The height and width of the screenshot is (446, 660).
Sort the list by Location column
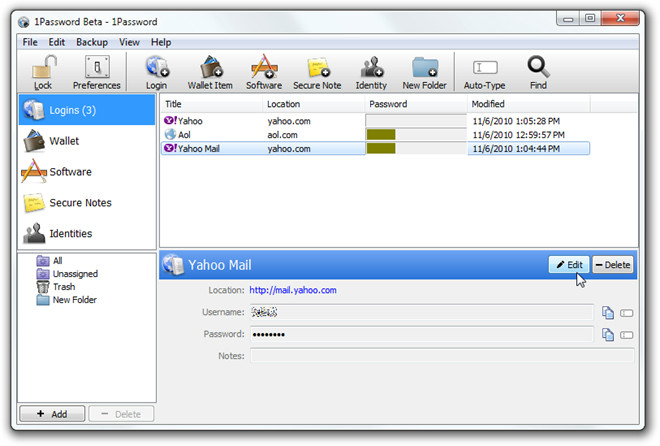(314, 104)
